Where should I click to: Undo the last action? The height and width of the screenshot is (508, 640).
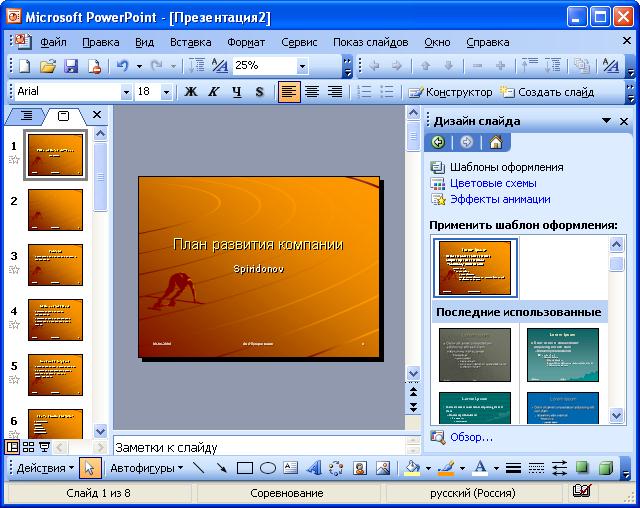point(122,66)
